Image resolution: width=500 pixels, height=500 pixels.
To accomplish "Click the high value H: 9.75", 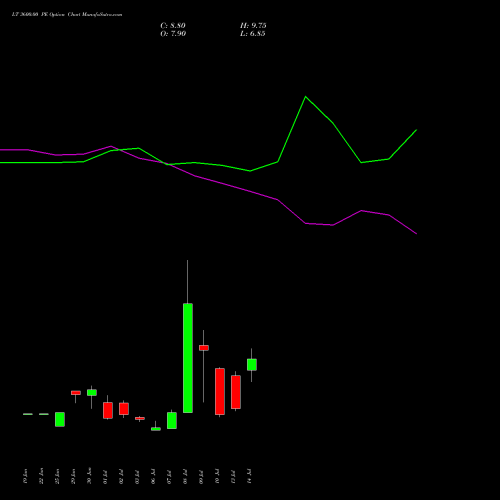I will (x=253, y=26).
